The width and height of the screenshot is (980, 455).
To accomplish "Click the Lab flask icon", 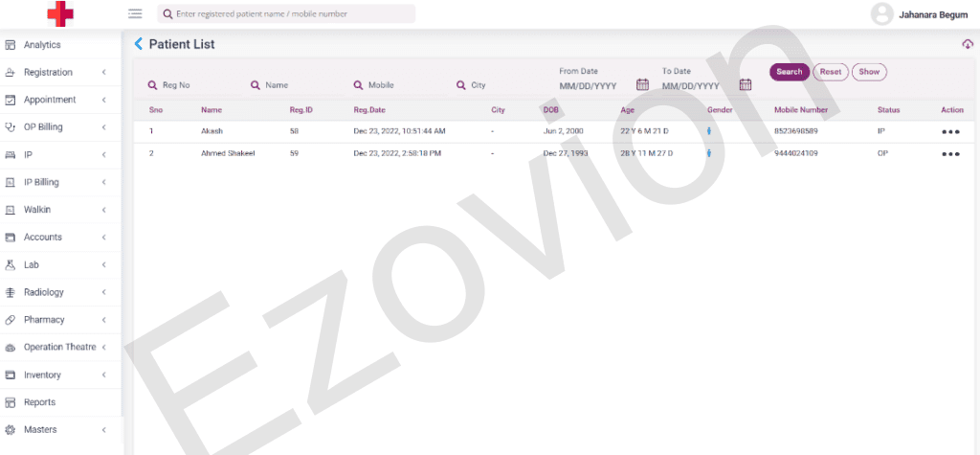I will click(10, 264).
